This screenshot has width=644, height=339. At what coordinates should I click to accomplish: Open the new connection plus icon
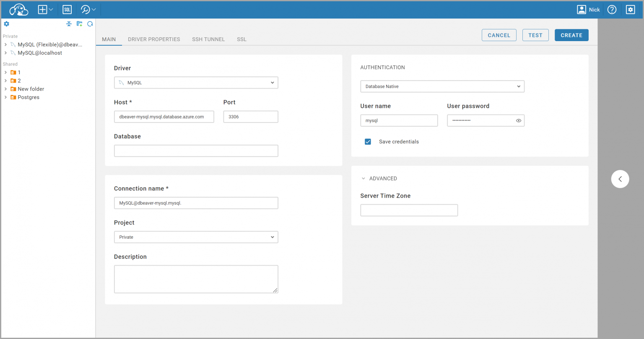pos(42,9)
